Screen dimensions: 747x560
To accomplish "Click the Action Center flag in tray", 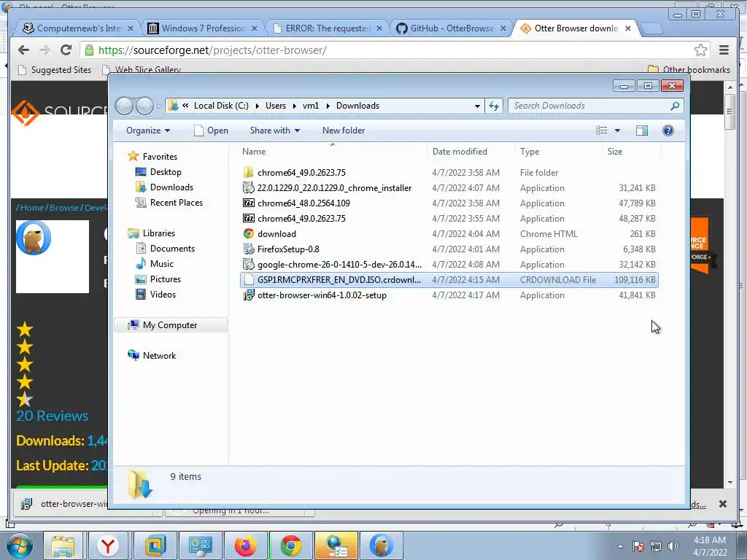I will click(x=638, y=547).
